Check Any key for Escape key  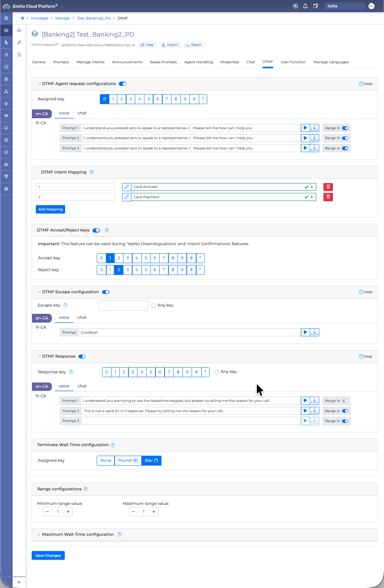[x=154, y=305]
